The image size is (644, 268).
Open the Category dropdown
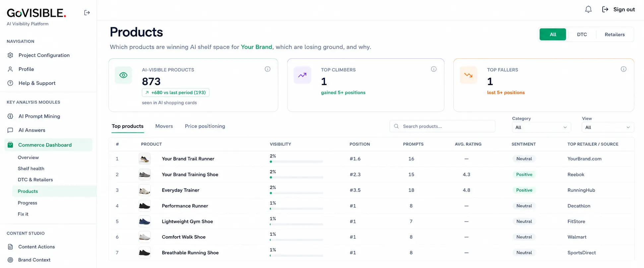click(x=542, y=127)
